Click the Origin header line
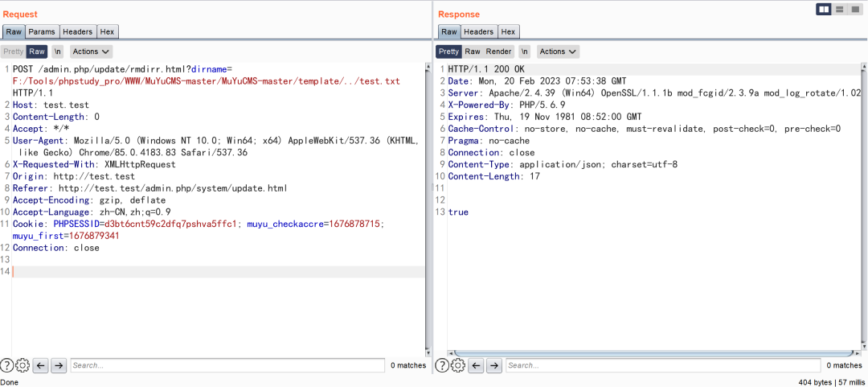 tap(74, 176)
